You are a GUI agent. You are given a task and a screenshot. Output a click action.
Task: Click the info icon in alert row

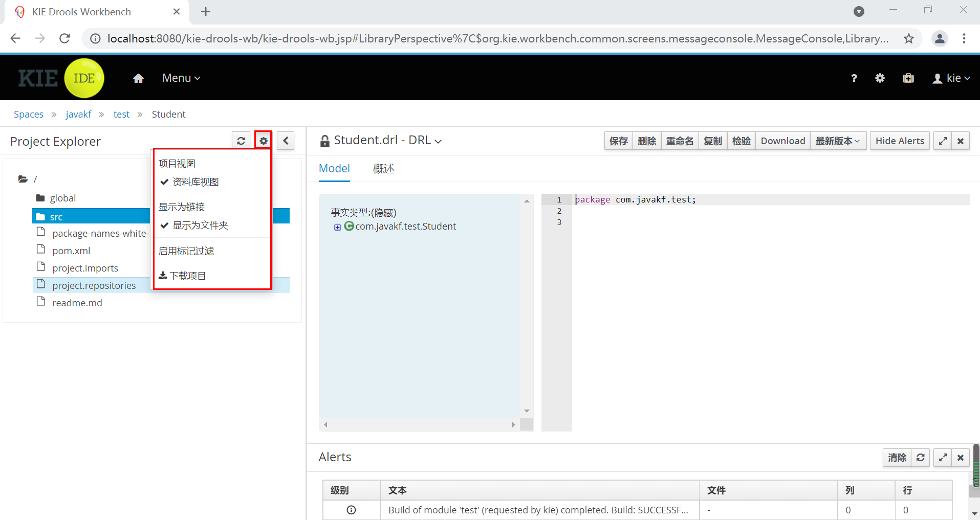(x=351, y=510)
